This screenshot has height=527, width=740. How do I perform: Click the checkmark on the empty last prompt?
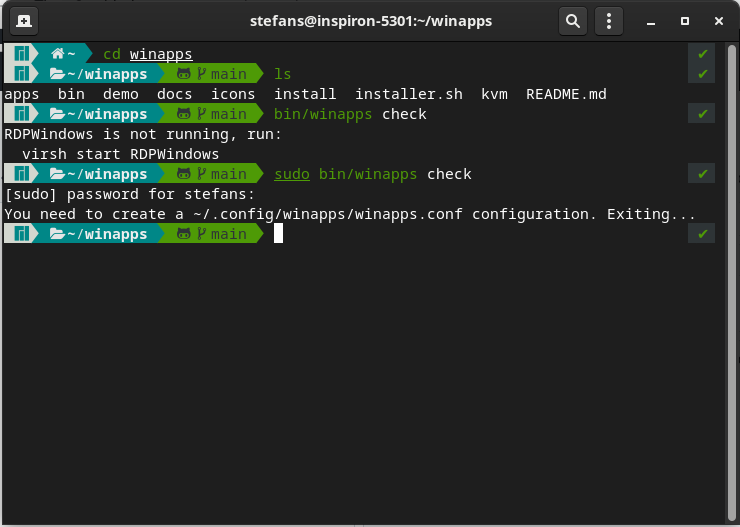pos(702,234)
